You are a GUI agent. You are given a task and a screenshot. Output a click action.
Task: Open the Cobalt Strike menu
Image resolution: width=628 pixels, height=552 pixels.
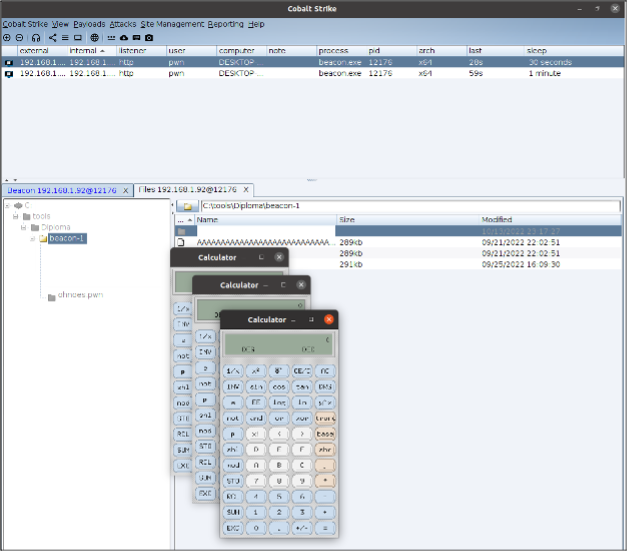click(25, 24)
